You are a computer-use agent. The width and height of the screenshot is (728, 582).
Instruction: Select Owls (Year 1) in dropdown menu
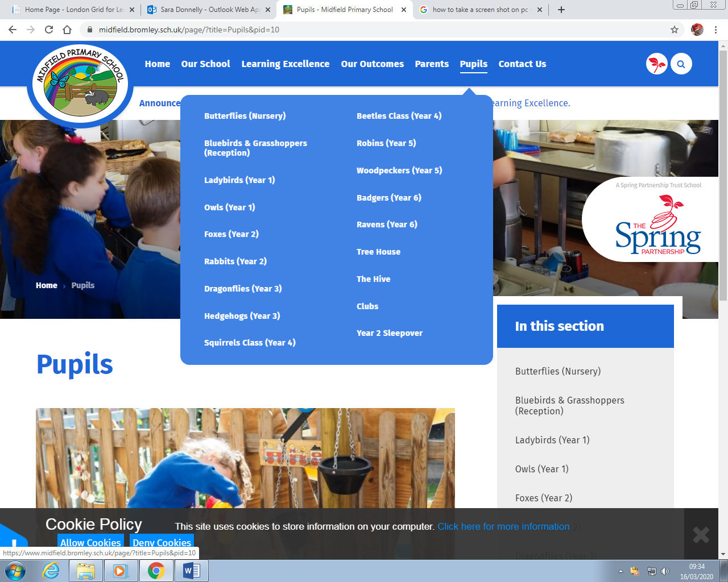(230, 207)
